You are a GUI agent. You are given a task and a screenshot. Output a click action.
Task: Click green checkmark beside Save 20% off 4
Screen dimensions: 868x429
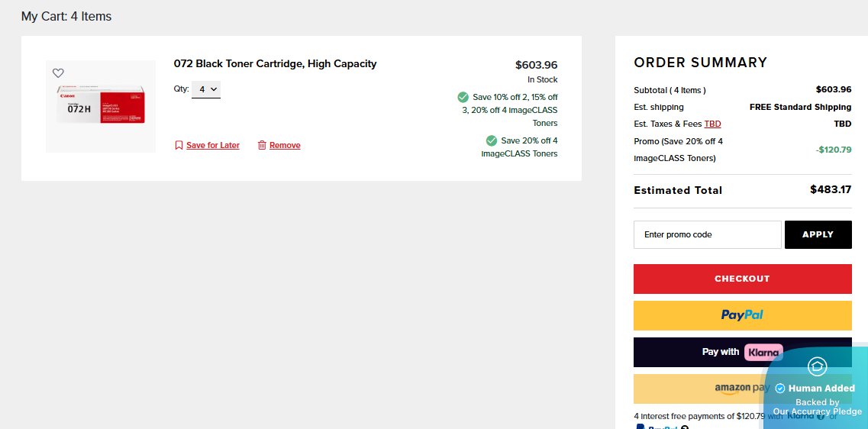point(492,140)
